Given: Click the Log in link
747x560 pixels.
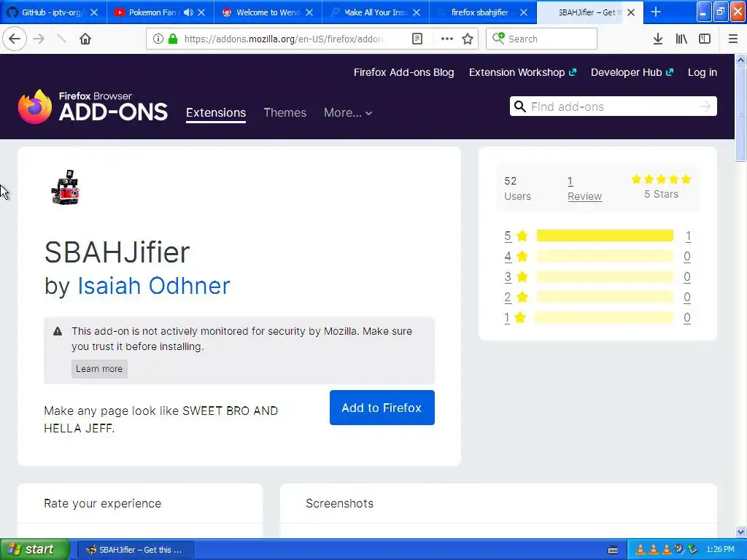Looking at the screenshot, I should [x=703, y=72].
